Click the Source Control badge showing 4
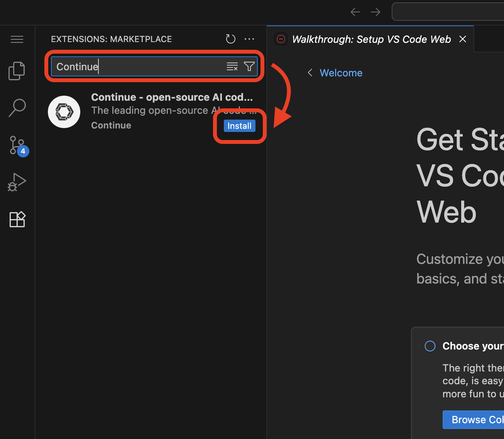The width and height of the screenshot is (504, 439). 23,151
